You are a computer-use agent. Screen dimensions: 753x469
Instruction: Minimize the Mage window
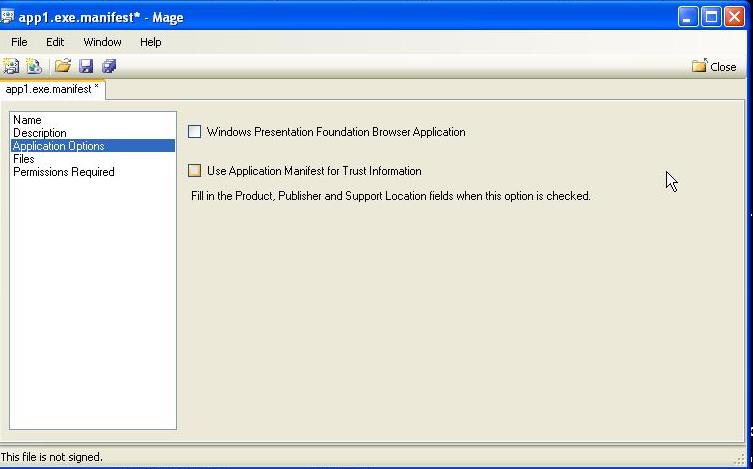coord(688,17)
